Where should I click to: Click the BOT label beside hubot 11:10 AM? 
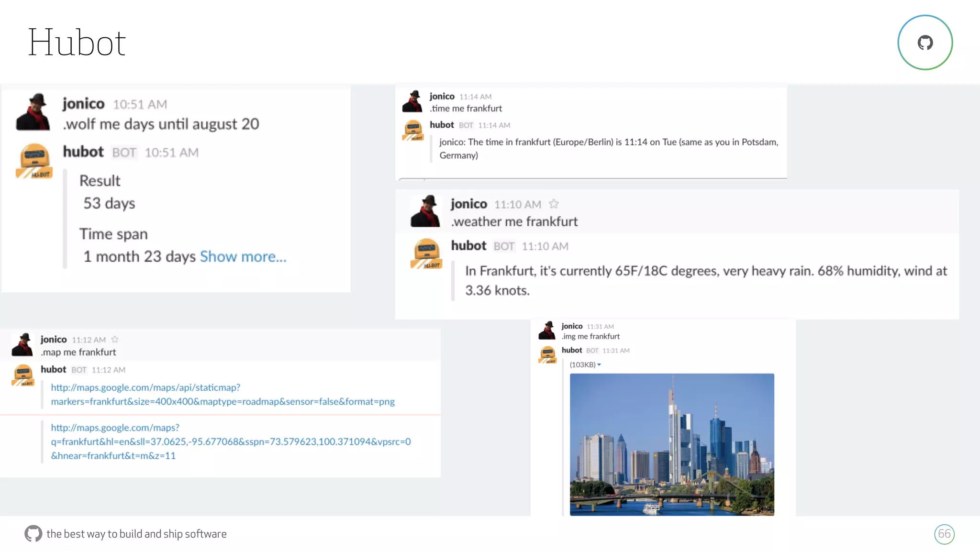(504, 246)
